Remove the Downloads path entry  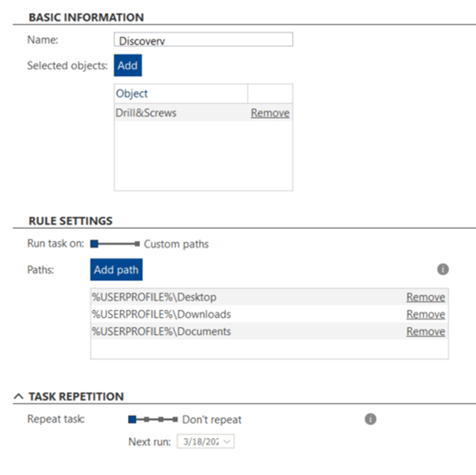point(426,314)
